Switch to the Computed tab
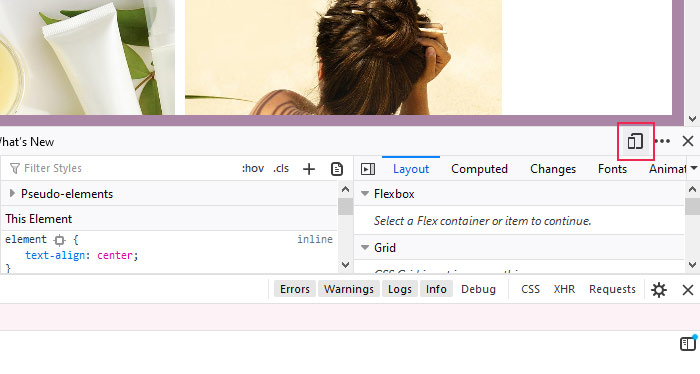This screenshot has width=700, height=374. coord(479,169)
